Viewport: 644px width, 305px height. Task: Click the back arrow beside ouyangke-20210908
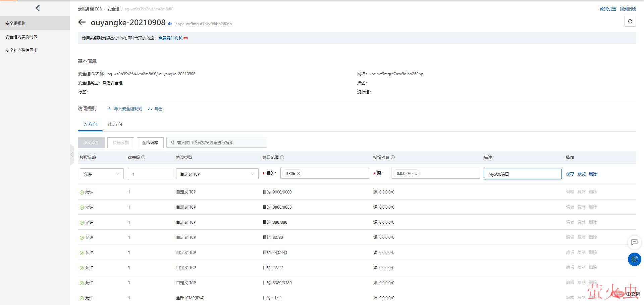[x=82, y=23]
